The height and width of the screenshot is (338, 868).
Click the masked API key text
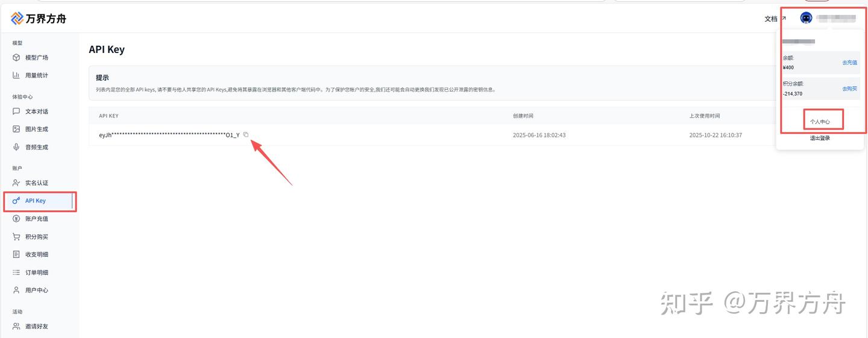[169, 135]
